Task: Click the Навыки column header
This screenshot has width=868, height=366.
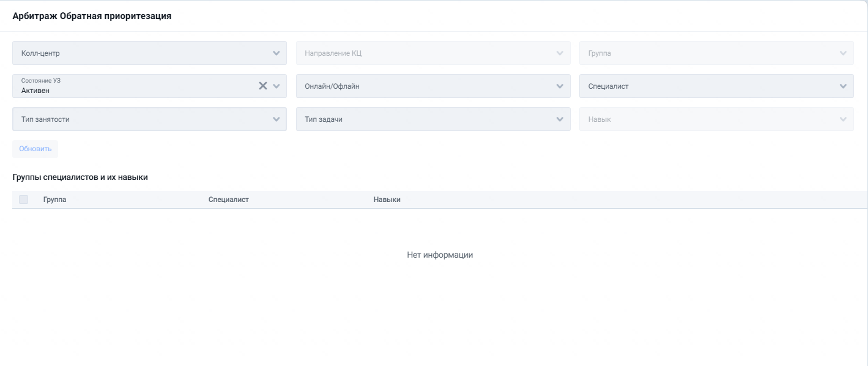Action: tap(387, 200)
